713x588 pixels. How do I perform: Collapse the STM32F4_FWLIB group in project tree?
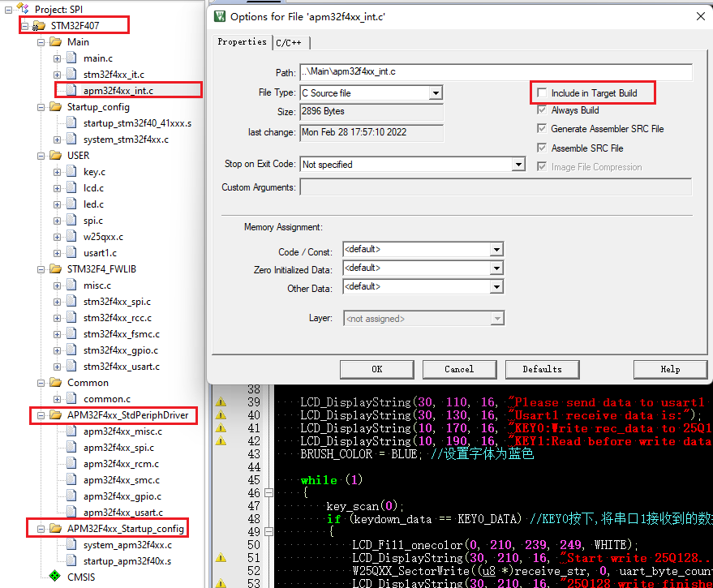tap(41, 268)
